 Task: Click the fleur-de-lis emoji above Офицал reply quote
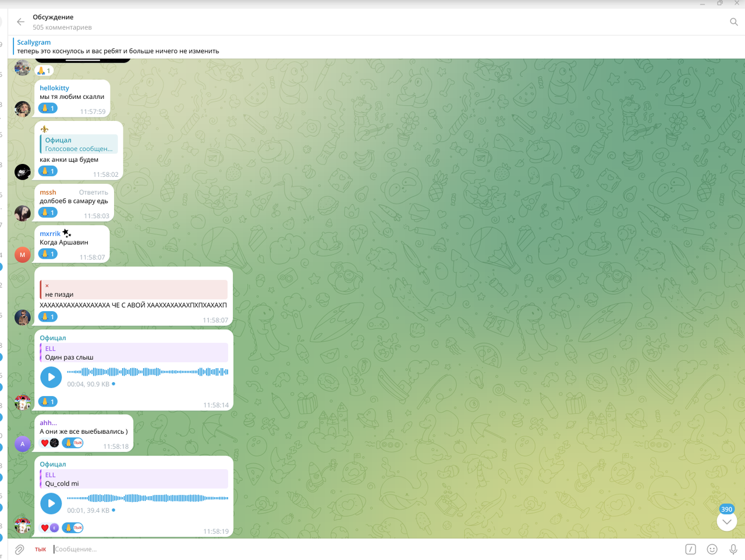[44, 129]
